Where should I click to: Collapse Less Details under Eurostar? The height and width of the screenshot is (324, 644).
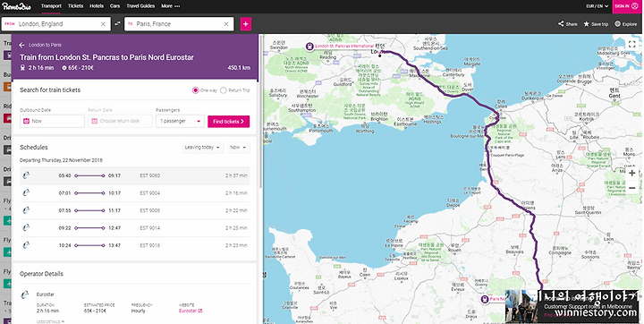pos(50,321)
